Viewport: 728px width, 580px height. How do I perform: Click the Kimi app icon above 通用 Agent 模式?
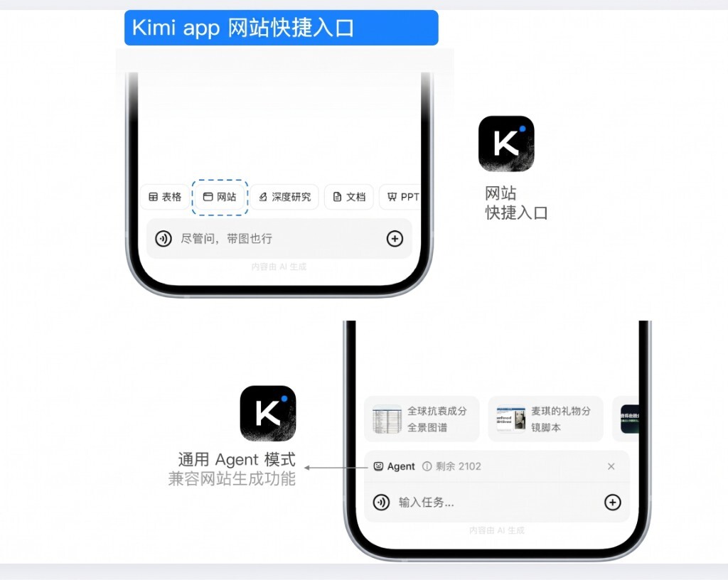[x=268, y=414]
